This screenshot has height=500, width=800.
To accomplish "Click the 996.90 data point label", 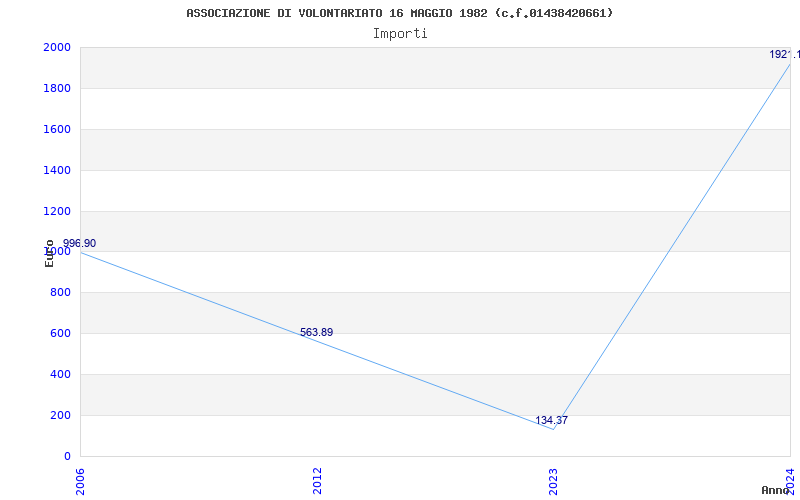I will (x=80, y=243).
